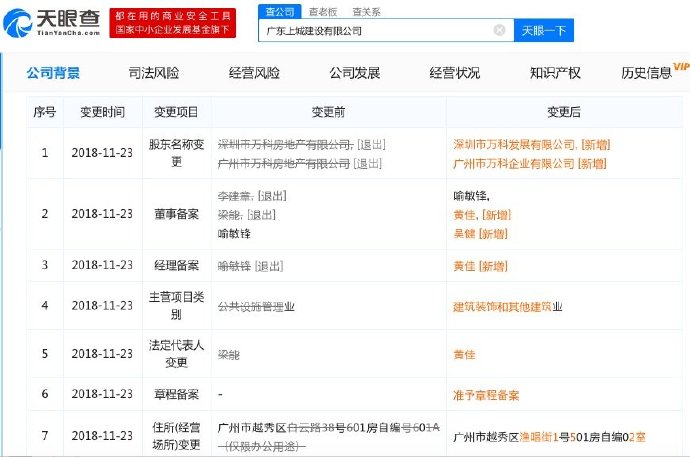The image size is (690, 457).
Task: Open the 知识产权 tab
Action: pos(554,73)
